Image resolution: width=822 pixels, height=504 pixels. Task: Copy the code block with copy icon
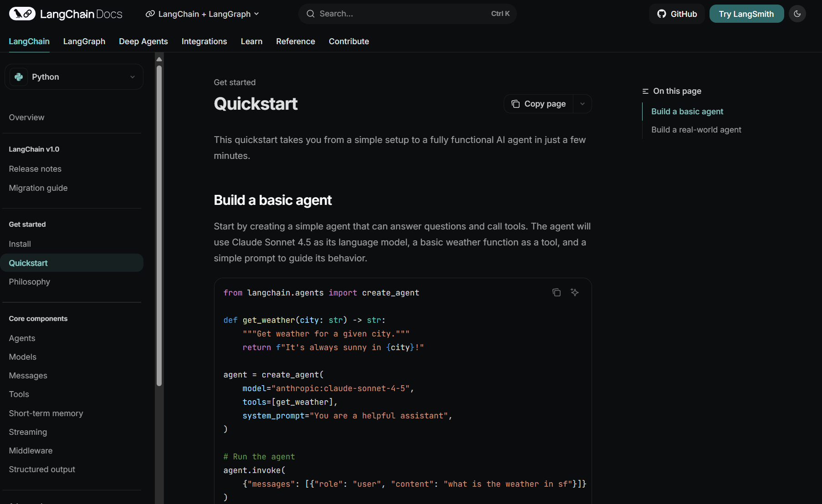(x=556, y=292)
